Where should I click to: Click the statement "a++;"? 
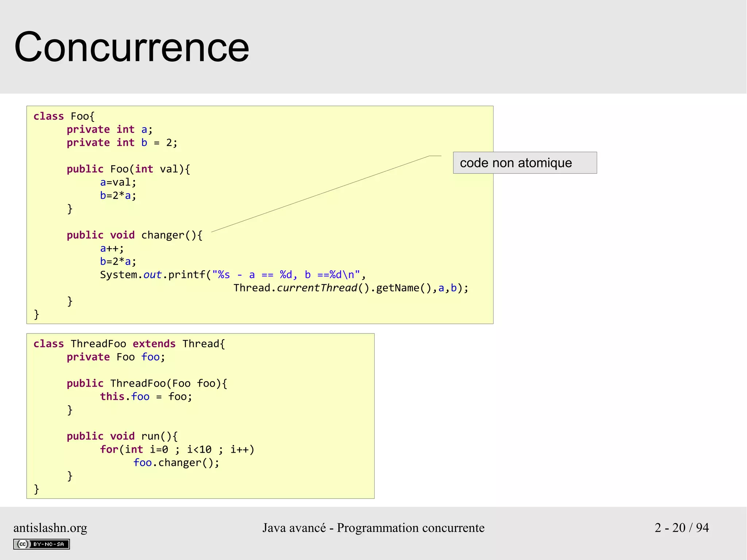click(112, 248)
